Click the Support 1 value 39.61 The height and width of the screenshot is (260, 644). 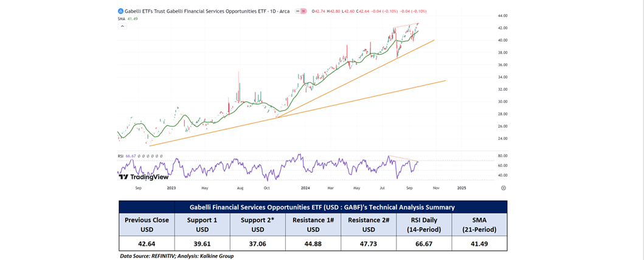pyautogui.click(x=203, y=244)
